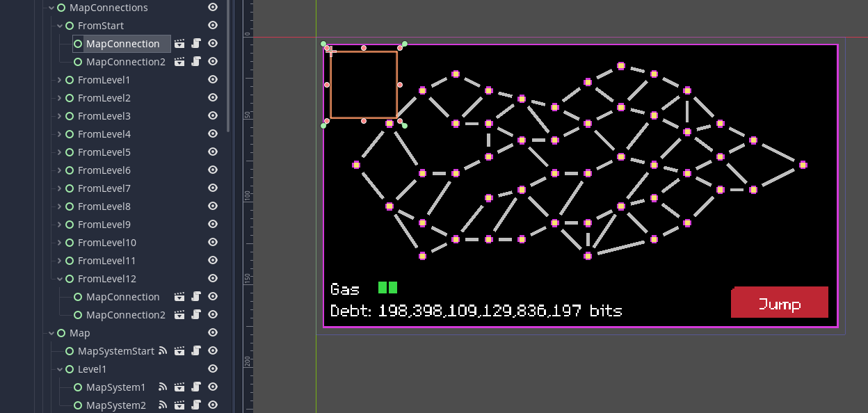Collapse the Level1 node

click(60, 369)
